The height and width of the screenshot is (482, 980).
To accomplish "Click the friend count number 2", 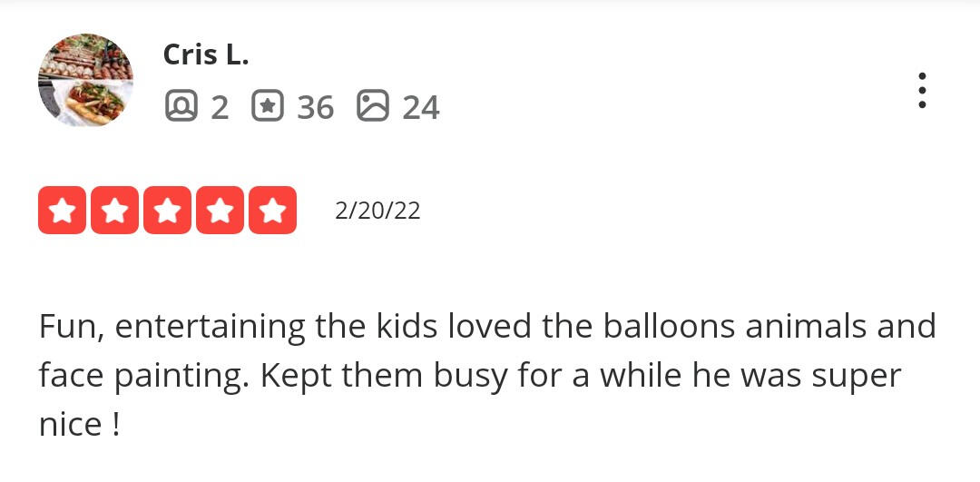I will [220, 108].
